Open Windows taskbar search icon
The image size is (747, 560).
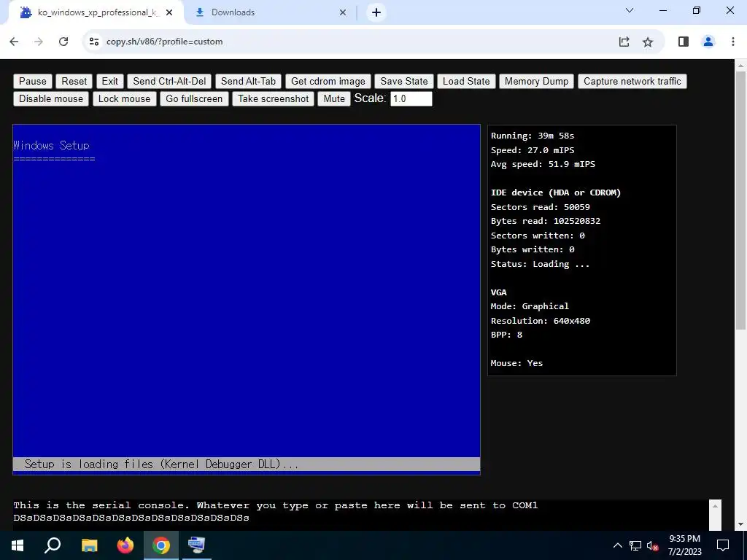pos(53,545)
